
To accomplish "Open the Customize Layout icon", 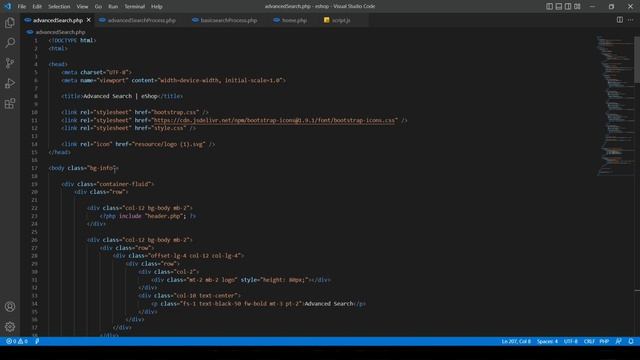I will (x=577, y=6).
